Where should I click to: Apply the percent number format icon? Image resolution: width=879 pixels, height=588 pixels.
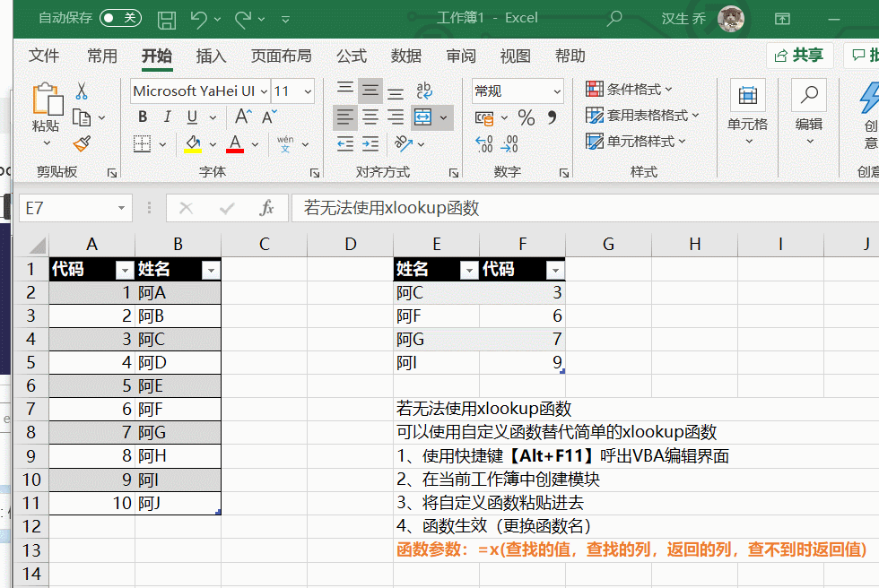point(526,117)
